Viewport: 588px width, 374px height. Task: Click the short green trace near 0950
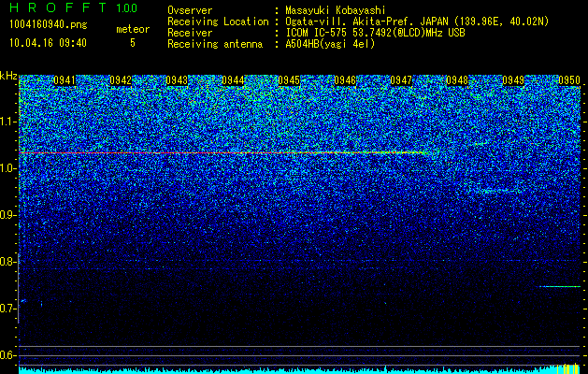[x=560, y=287]
